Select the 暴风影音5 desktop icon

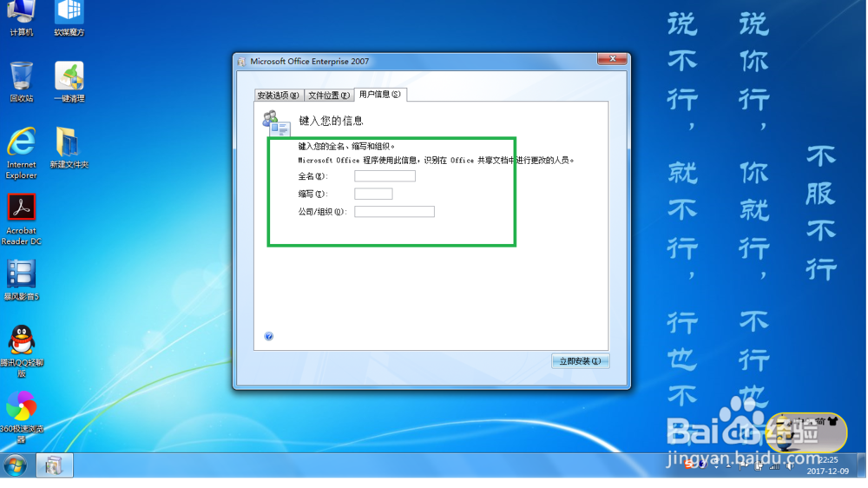click(21, 280)
